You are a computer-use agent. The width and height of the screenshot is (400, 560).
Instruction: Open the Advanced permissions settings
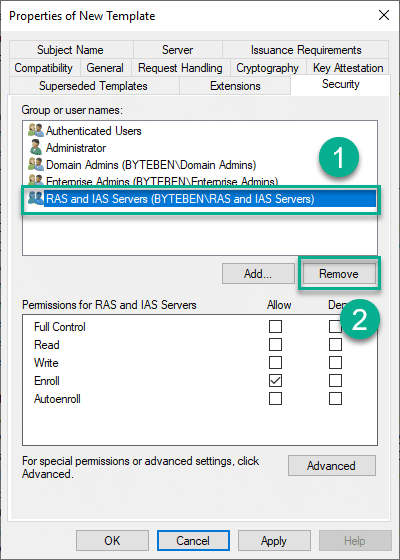332,466
